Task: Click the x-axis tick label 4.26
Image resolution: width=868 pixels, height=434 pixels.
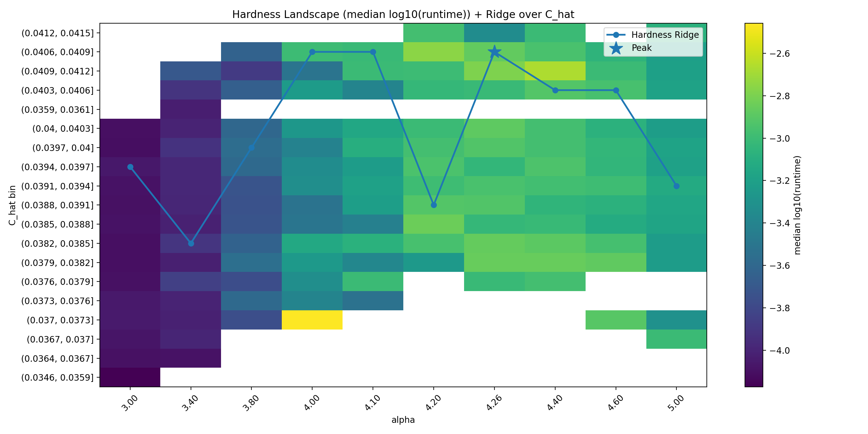Action: tap(494, 403)
